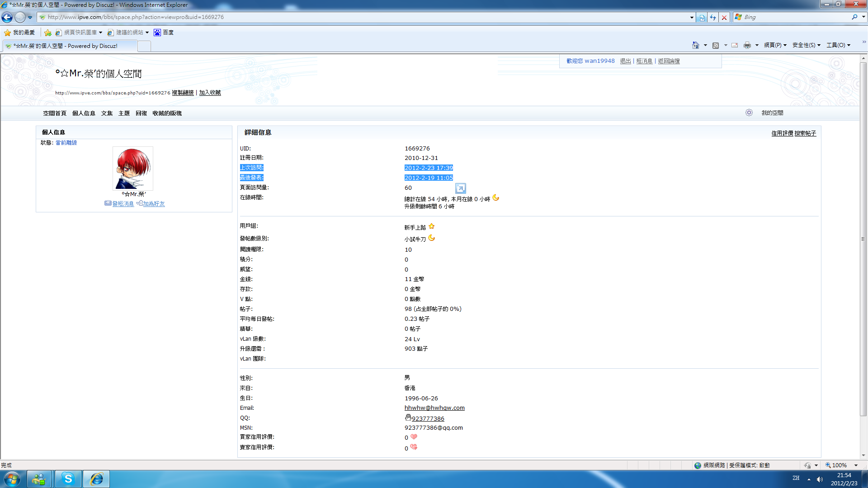Click the compatibility view icon
This screenshot has height=488, width=868.
tap(702, 17)
